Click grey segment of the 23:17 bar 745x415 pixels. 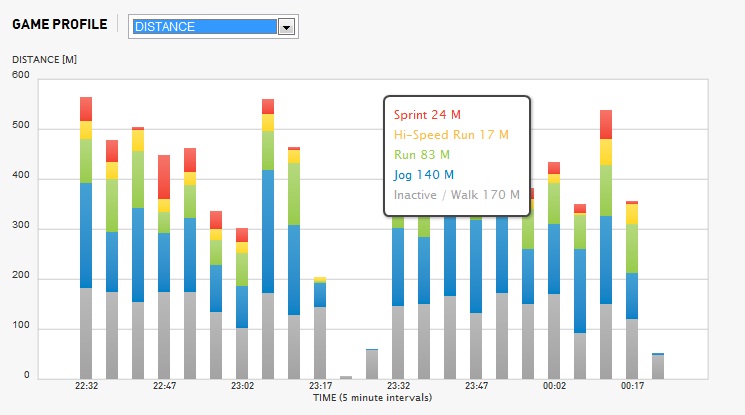[320, 342]
